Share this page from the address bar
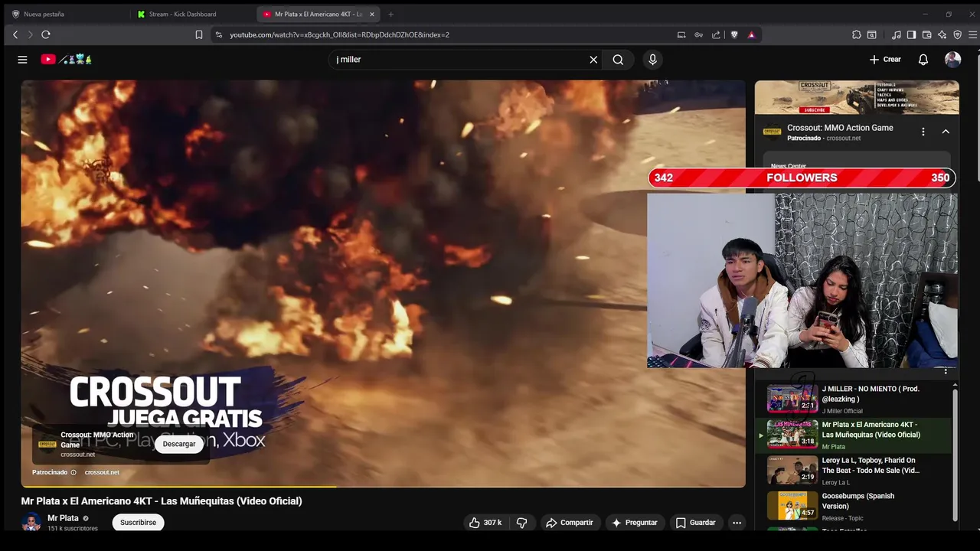 pos(716,34)
